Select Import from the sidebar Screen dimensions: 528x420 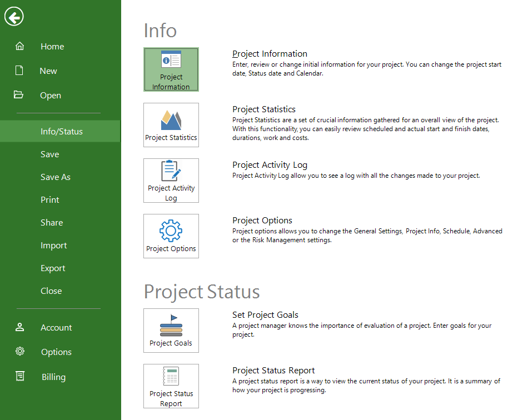tap(54, 246)
